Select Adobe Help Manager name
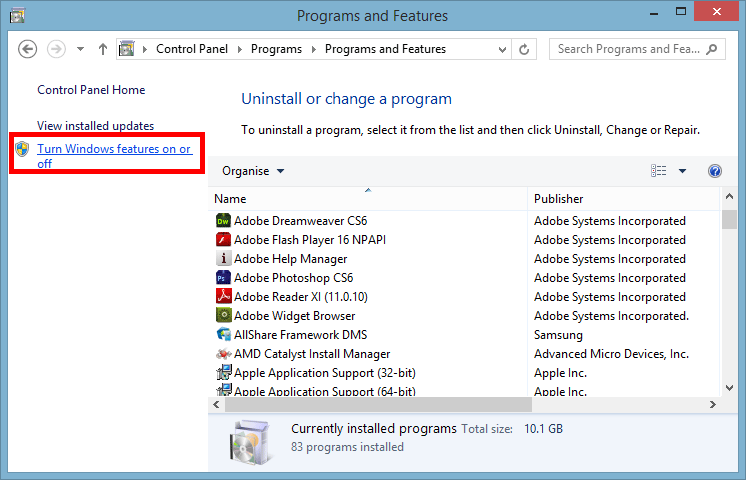The height and width of the screenshot is (480, 746). tap(291, 259)
